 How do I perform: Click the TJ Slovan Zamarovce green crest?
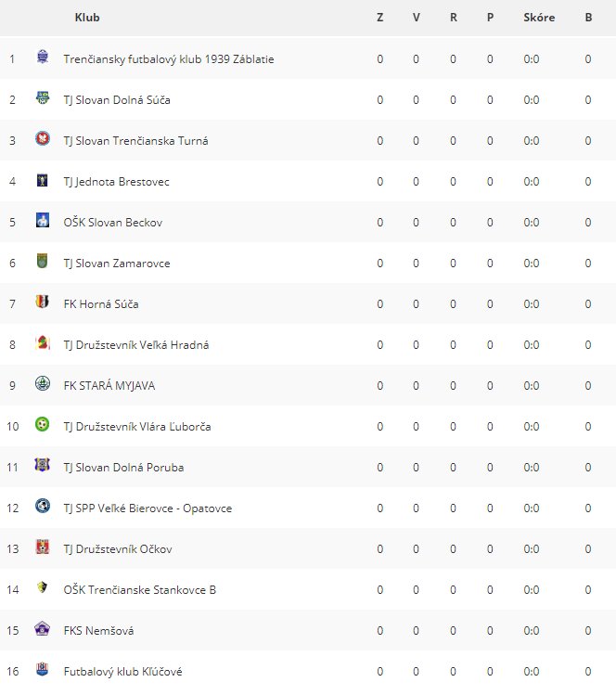point(42,261)
